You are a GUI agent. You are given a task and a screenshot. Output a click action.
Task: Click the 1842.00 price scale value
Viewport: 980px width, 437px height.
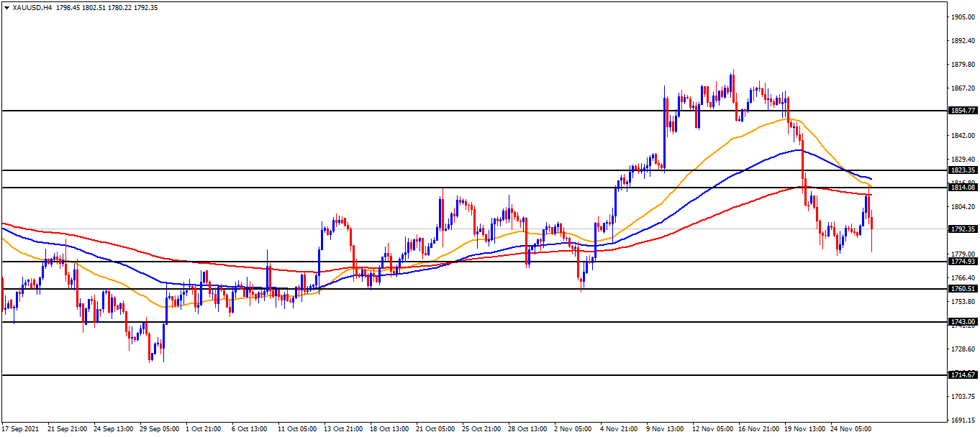click(x=963, y=136)
